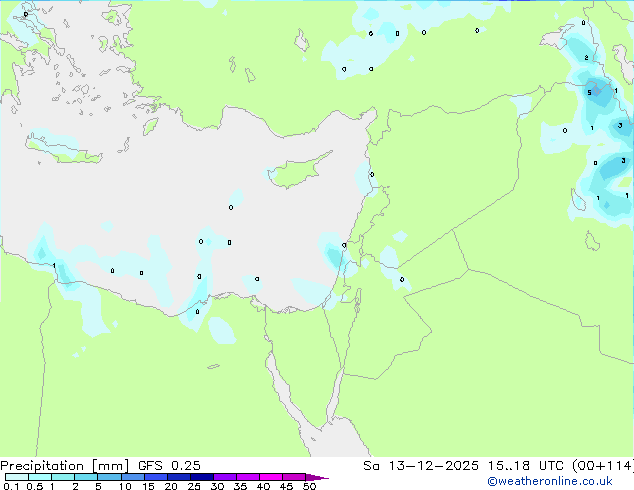Click the 35–40 mm violet legend swatch
The width and height of the screenshot is (634, 490).
tap(248, 477)
